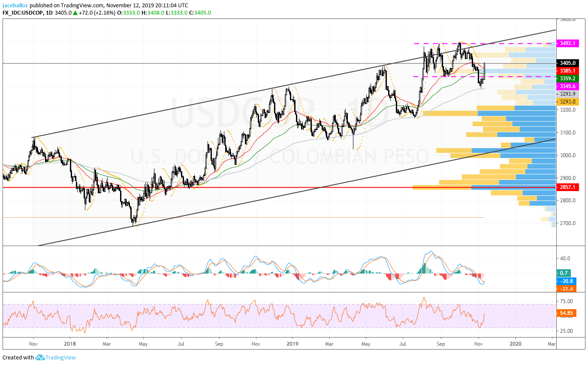Click the TradingView cloud logo icon
Screen dimensions: 588x365
[x=40, y=357]
